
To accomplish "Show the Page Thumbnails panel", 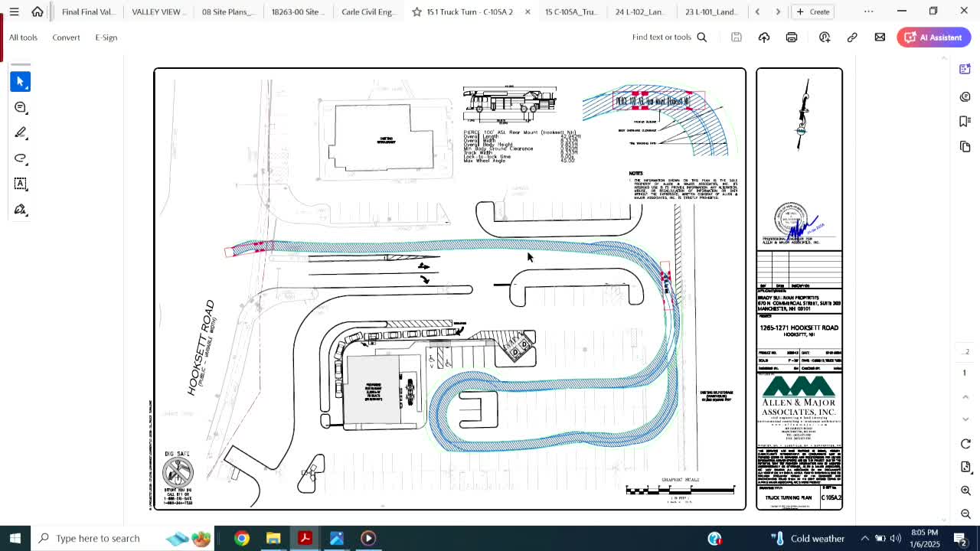I will click(965, 146).
